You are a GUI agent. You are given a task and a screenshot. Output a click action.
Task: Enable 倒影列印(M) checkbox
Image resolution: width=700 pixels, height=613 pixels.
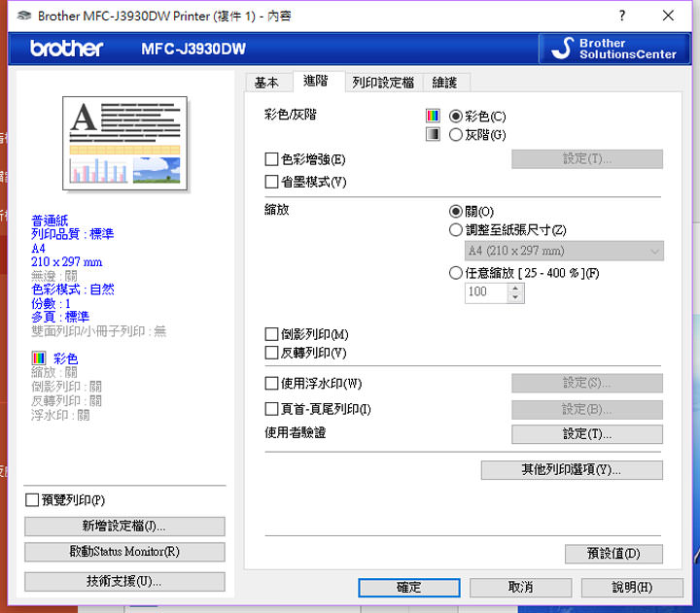pyautogui.click(x=271, y=334)
